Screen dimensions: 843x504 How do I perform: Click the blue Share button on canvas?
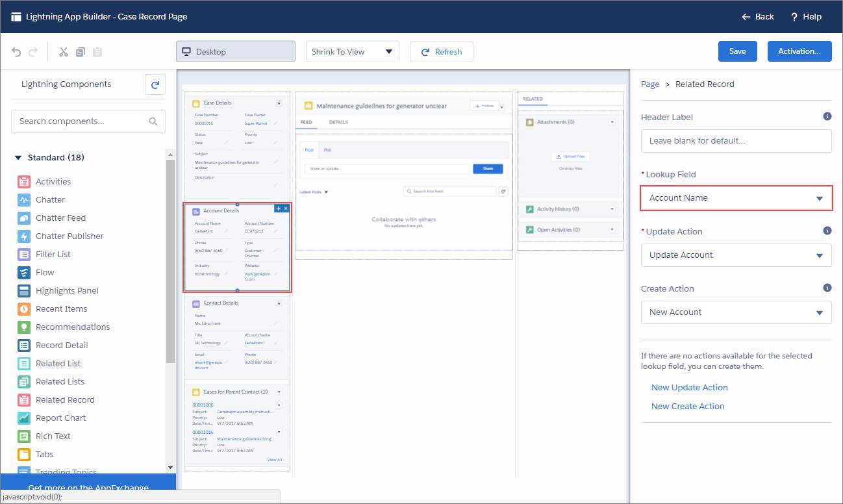pos(488,169)
